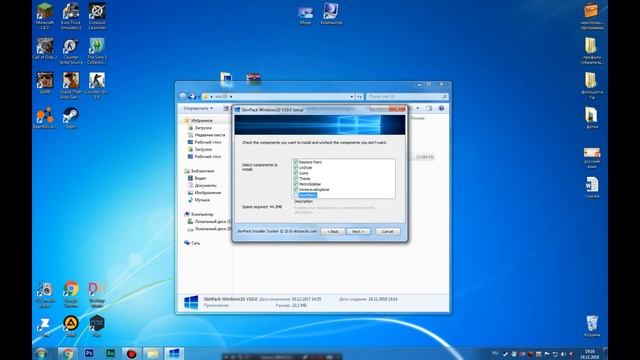Screen dimensions: 640x360
Task: Open Изображения library in sidebar
Action: (x=207, y=193)
